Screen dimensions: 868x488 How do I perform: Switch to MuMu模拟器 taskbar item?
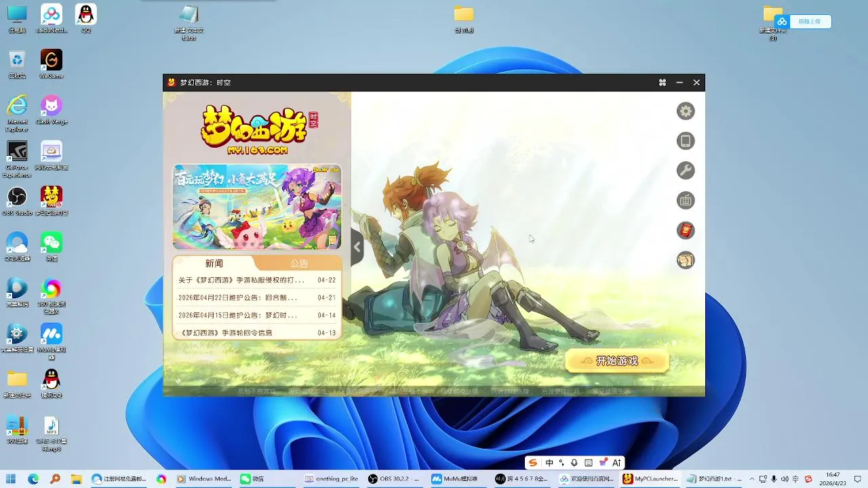(x=460, y=479)
